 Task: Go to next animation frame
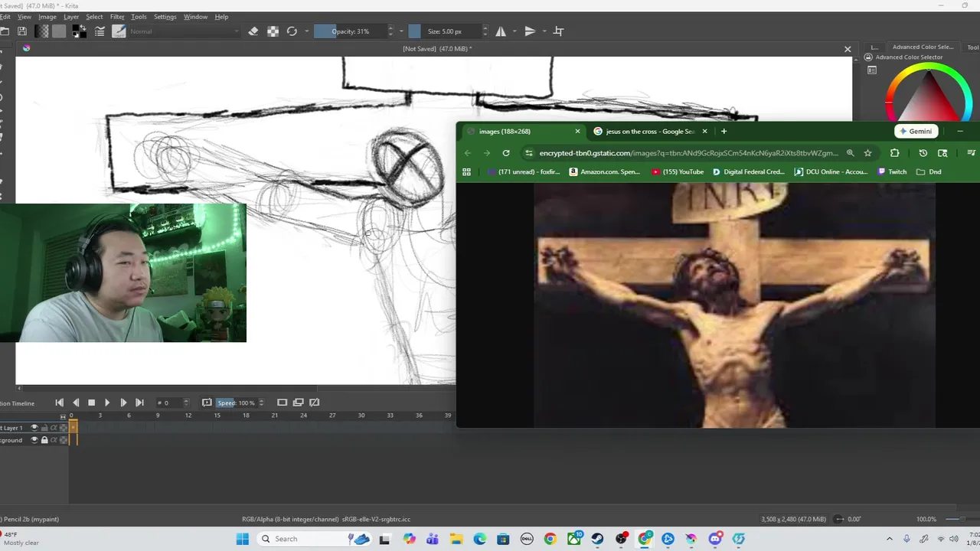click(x=123, y=403)
